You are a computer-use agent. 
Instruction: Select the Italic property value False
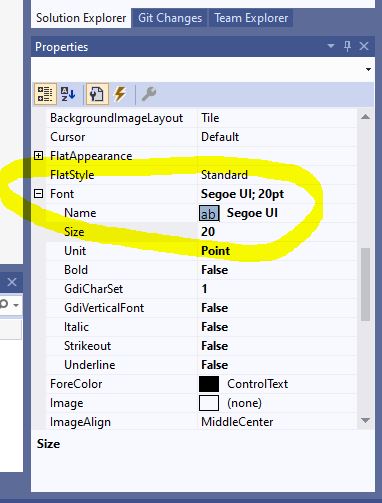coord(215,327)
